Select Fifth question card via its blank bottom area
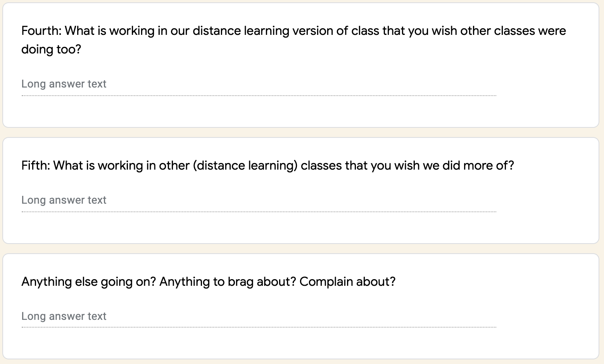 pos(301,229)
